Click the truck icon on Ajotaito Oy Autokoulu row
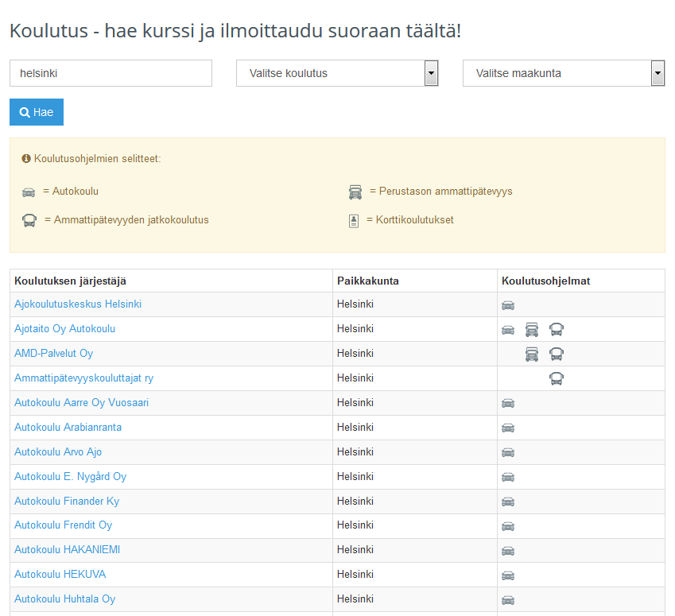 pos(532,329)
